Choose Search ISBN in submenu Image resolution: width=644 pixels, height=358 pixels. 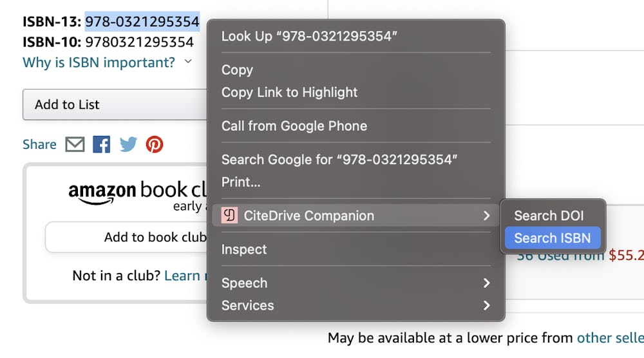pos(553,238)
